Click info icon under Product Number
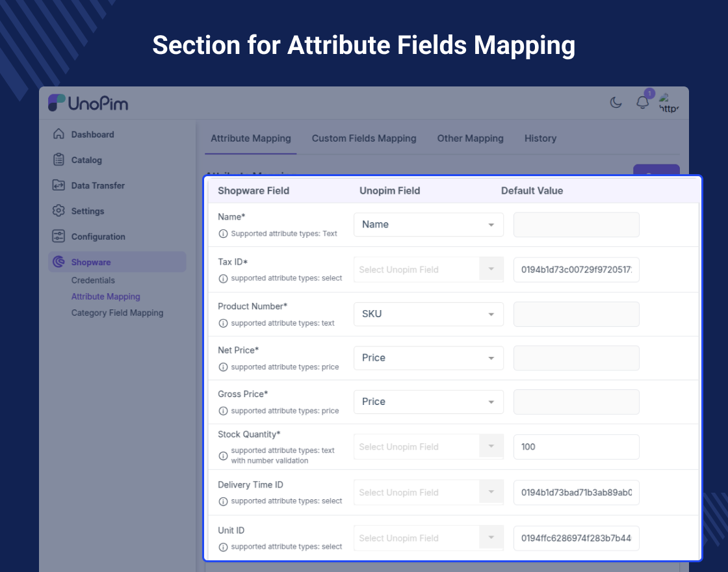The image size is (728, 572). [223, 323]
